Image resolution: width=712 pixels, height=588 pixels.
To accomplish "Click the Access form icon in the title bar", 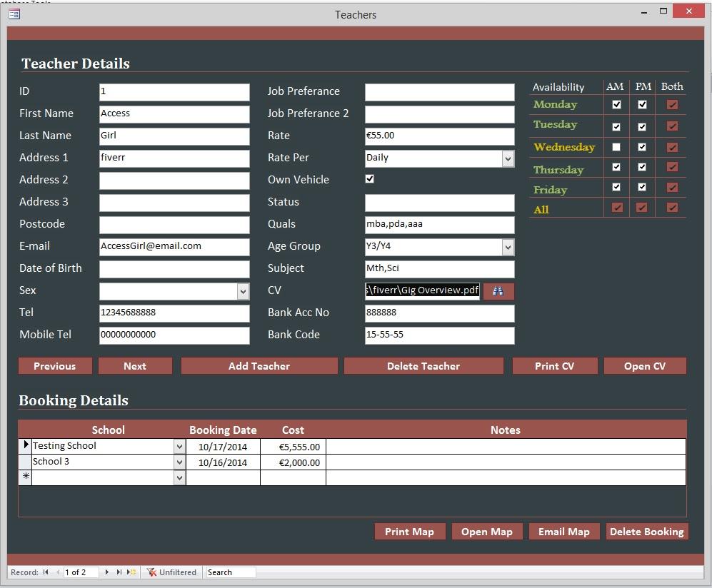I will pos(14,14).
